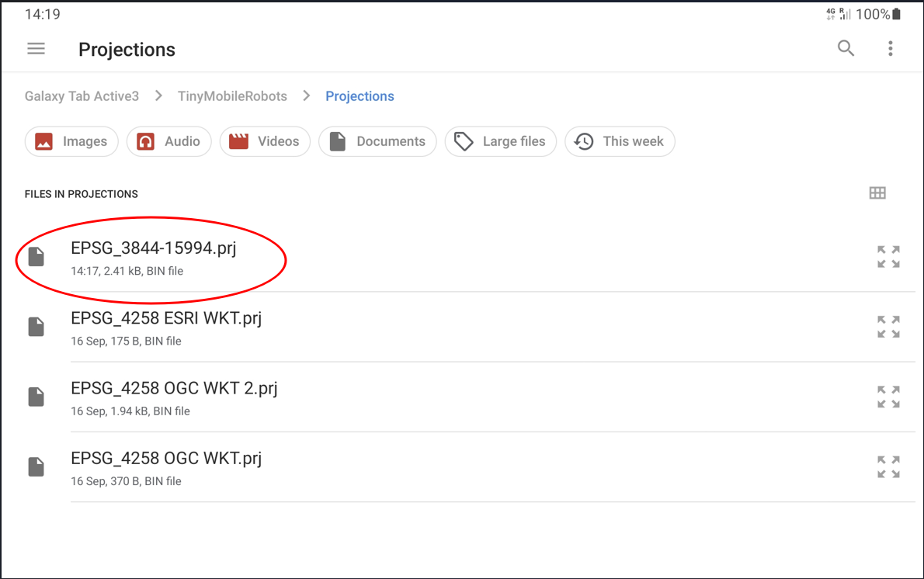Expand preview for EPSG_3844-15994.prj

(888, 257)
